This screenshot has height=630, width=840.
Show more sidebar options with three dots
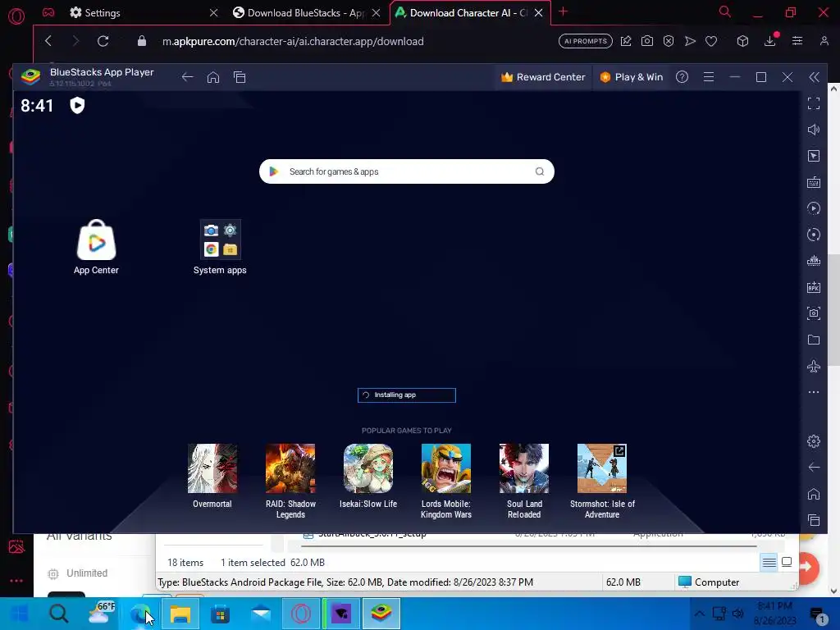814,392
